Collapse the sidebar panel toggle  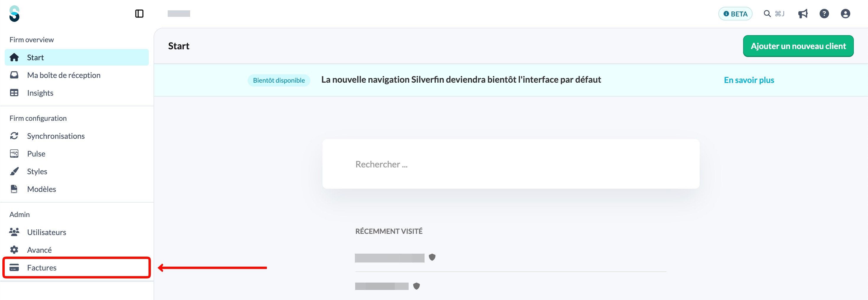point(139,14)
